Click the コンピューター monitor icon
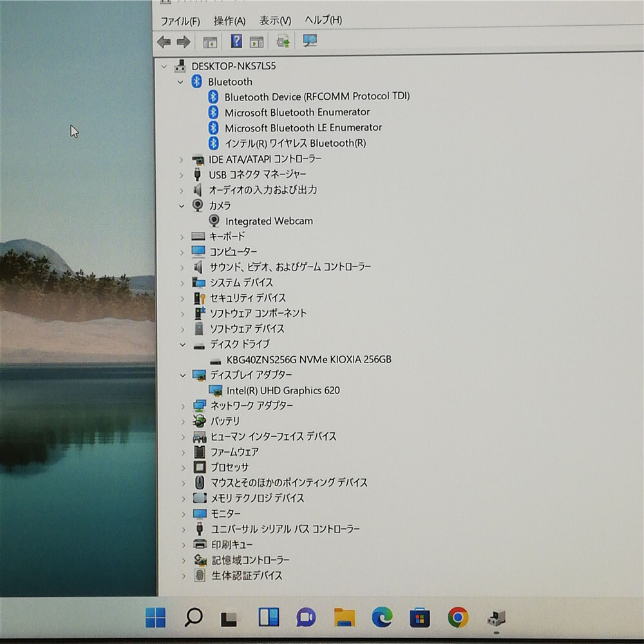644x644 pixels. click(198, 252)
